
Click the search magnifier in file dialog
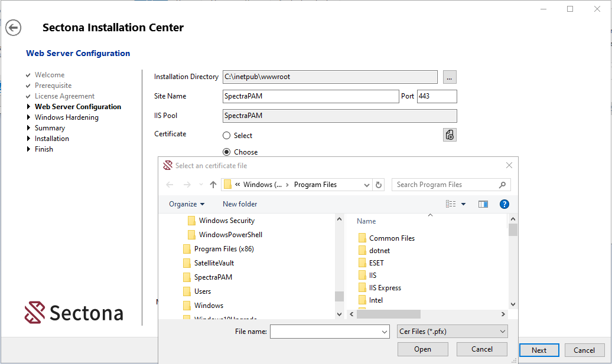point(503,185)
